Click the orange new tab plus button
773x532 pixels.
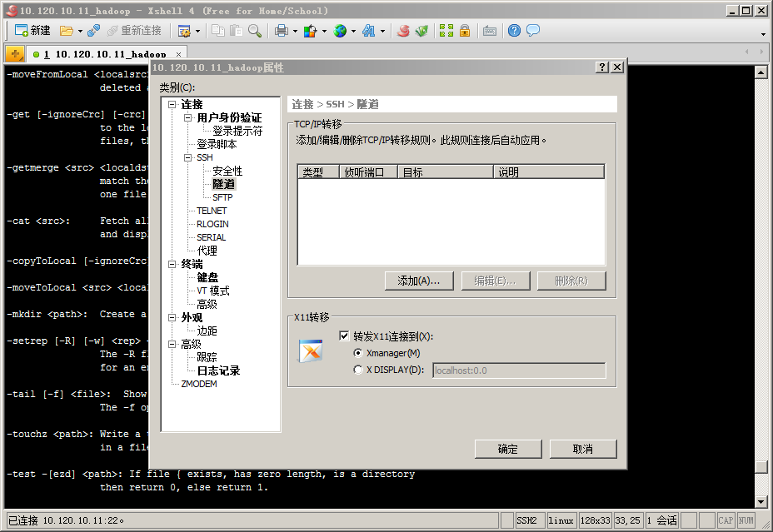pyautogui.click(x=15, y=53)
